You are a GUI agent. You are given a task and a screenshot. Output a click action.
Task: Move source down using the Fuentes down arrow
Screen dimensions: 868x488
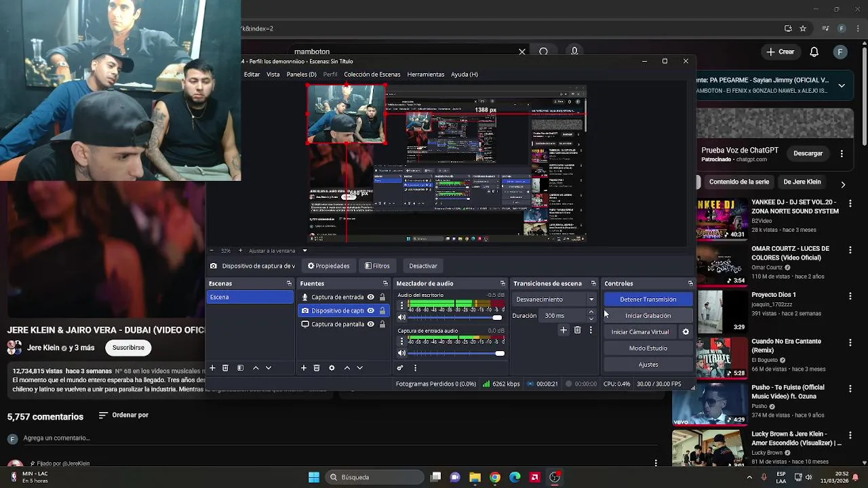pos(360,368)
